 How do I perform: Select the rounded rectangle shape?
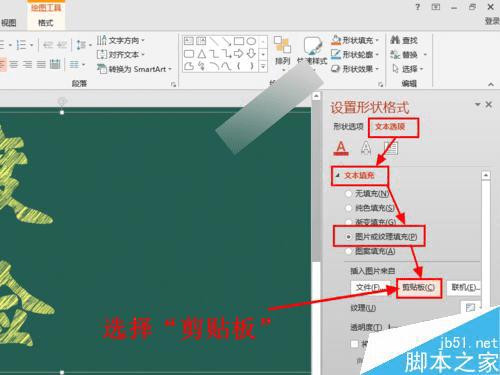(189, 53)
